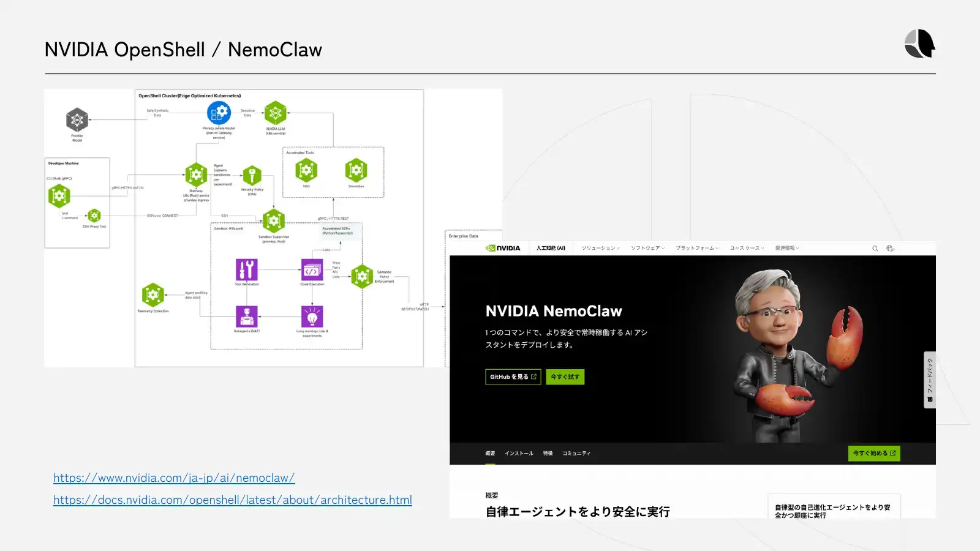Click the globe region selector icon
980x551 pixels.
891,249
